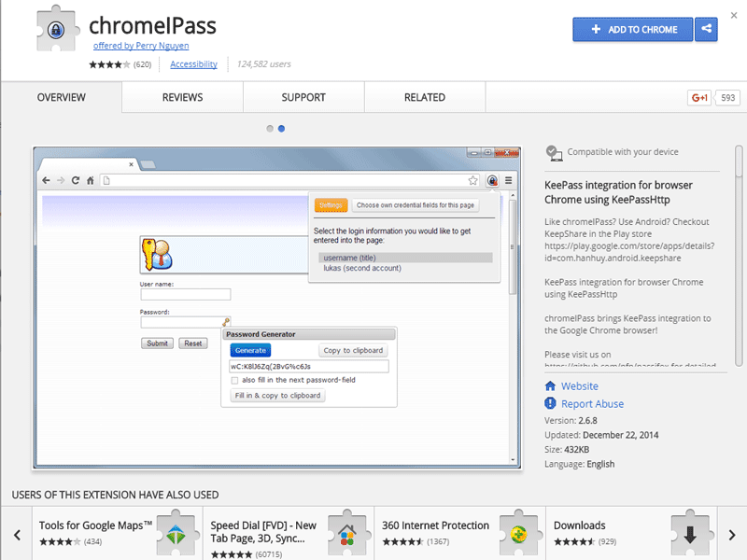Open the Overview tab
The image size is (747, 560).
point(61,97)
